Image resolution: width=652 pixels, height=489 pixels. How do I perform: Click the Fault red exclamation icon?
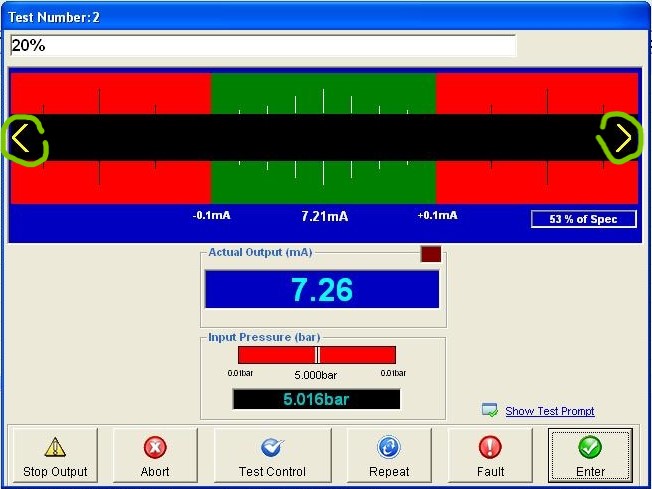pyautogui.click(x=490, y=448)
